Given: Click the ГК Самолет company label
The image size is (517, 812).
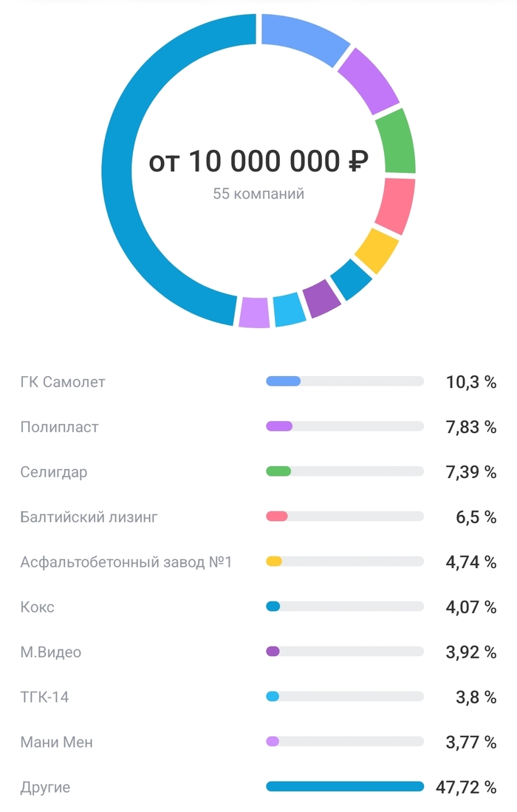Looking at the screenshot, I should pyautogui.click(x=63, y=382).
